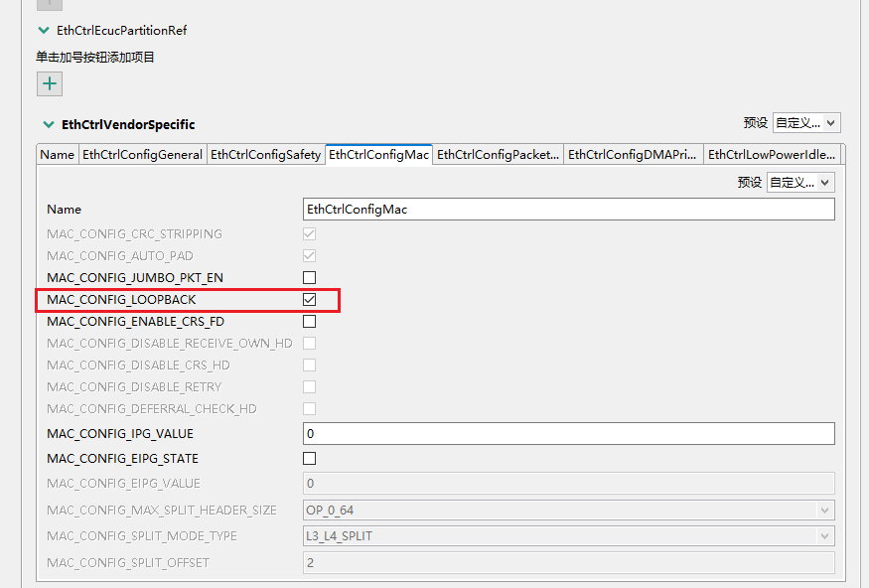The height and width of the screenshot is (588, 869).
Task: Enable MAC_CONFIG_JUMBO_PKT_EN checkbox
Action: point(309,277)
